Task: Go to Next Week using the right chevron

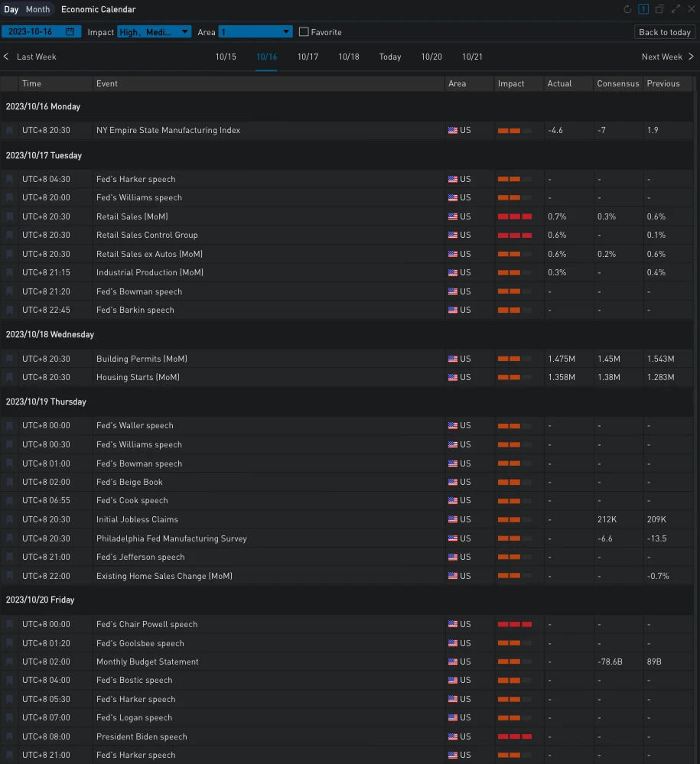Action: pos(691,57)
